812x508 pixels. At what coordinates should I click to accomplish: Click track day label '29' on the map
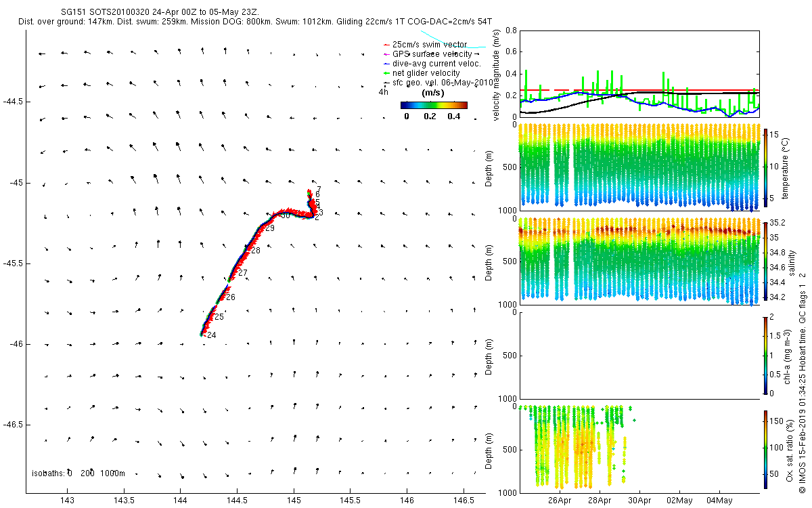pos(270,228)
